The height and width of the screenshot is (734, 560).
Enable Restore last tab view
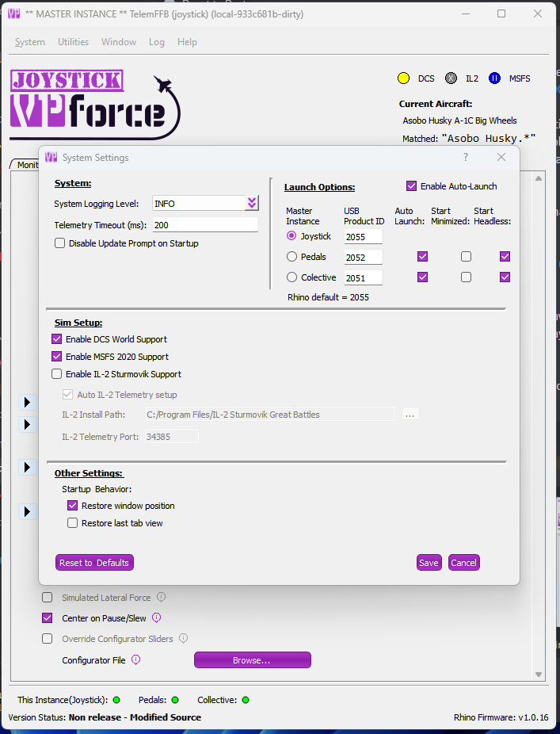pos(73,523)
